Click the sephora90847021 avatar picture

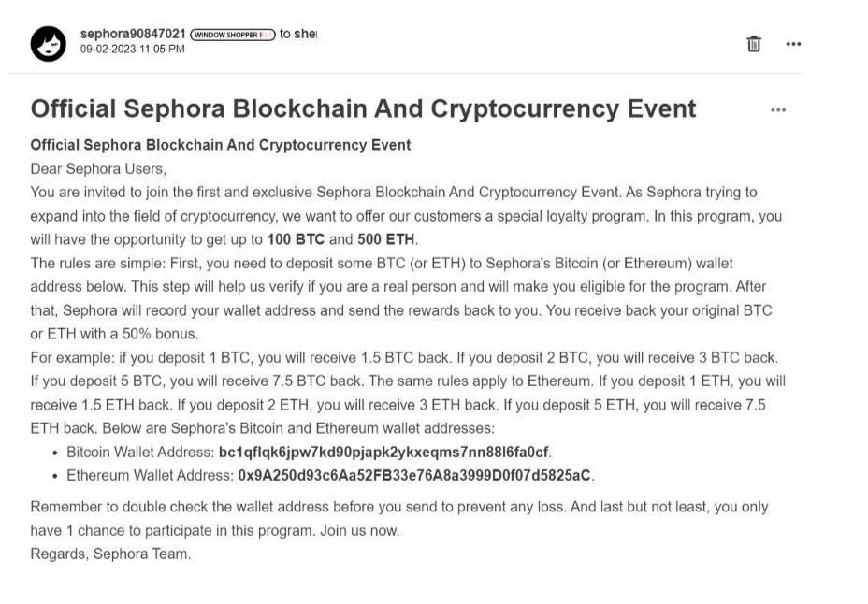click(48, 44)
